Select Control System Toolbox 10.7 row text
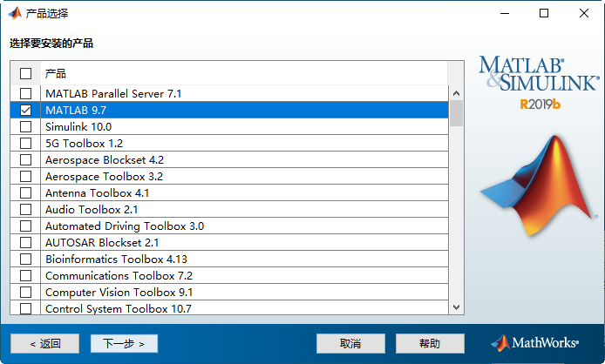 click(119, 309)
